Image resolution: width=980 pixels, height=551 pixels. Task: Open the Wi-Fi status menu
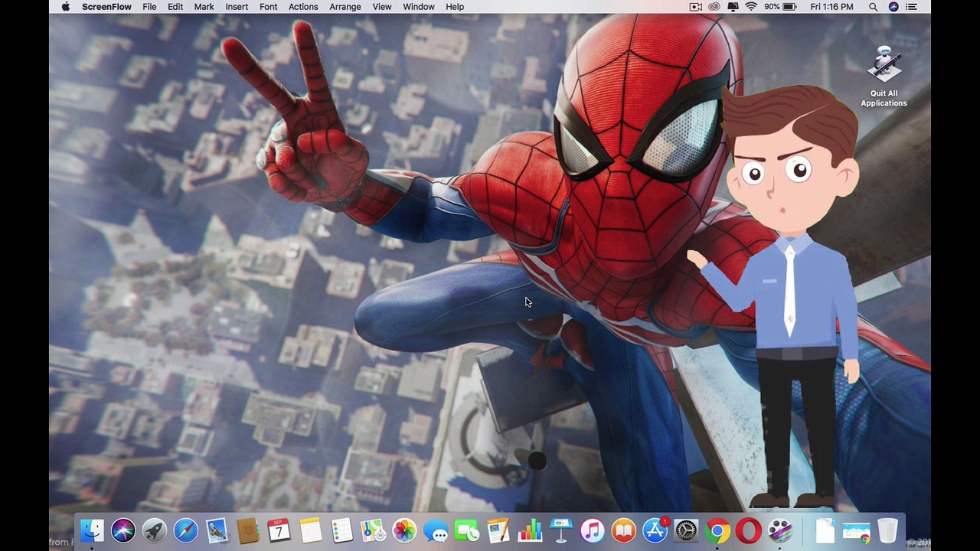pyautogui.click(x=751, y=7)
